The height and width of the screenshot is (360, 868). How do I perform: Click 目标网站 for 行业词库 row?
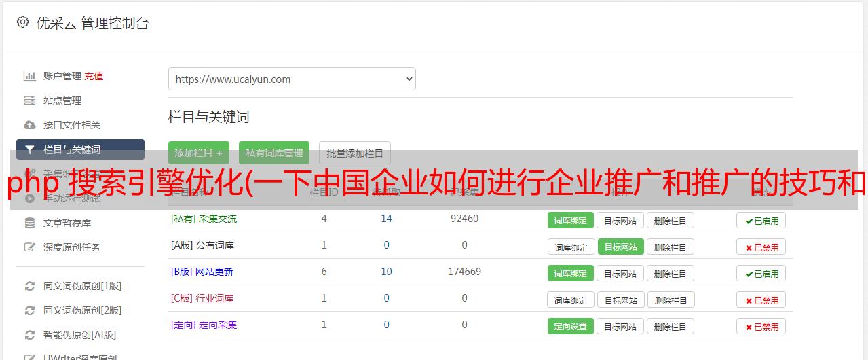click(622, 300)
